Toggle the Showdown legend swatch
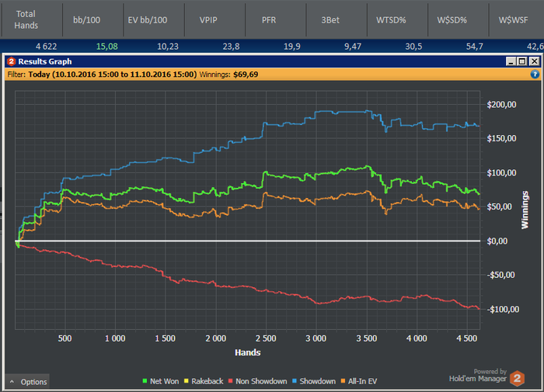This screenshot has width=544, height=392. pyautogui.click(x=295, y=381)
